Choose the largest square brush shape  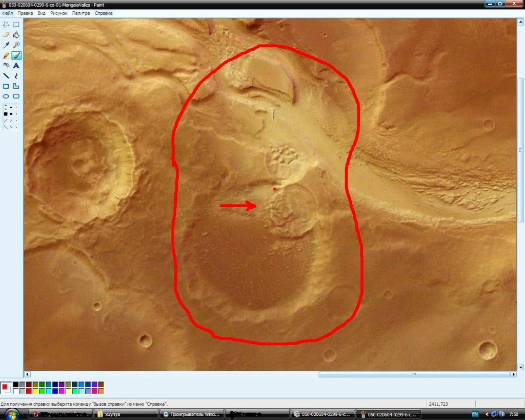(x=6, y=114)
